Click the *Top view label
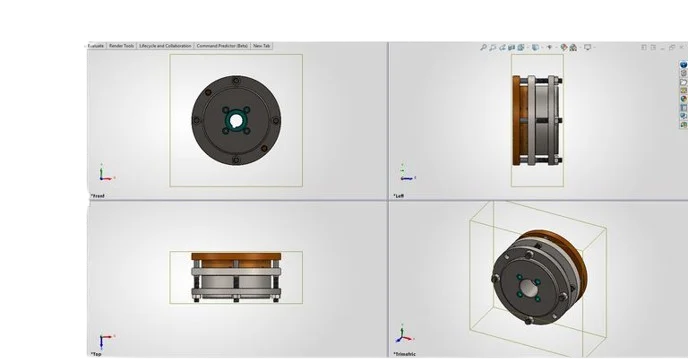 96,354
